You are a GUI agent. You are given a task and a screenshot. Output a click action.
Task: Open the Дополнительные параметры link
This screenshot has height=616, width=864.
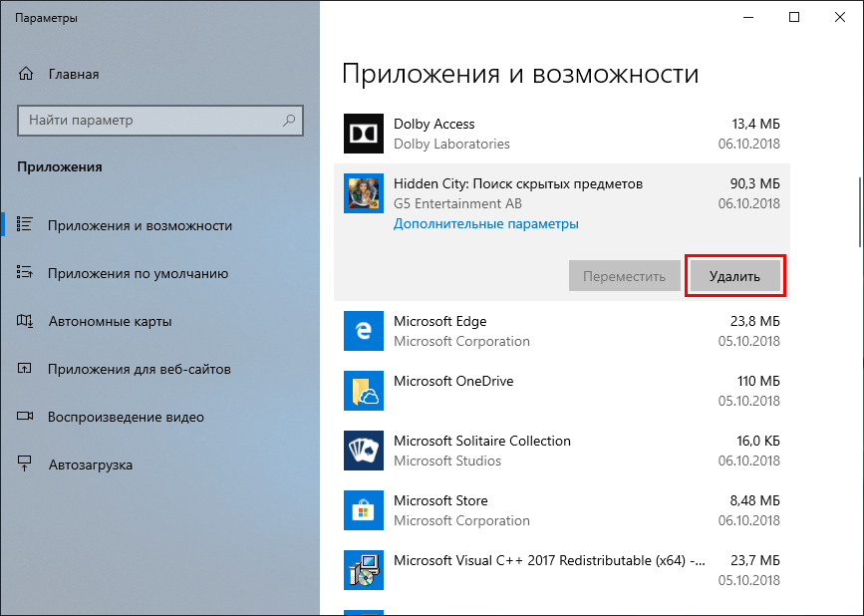pyautogui.click(x=486, y=223)
